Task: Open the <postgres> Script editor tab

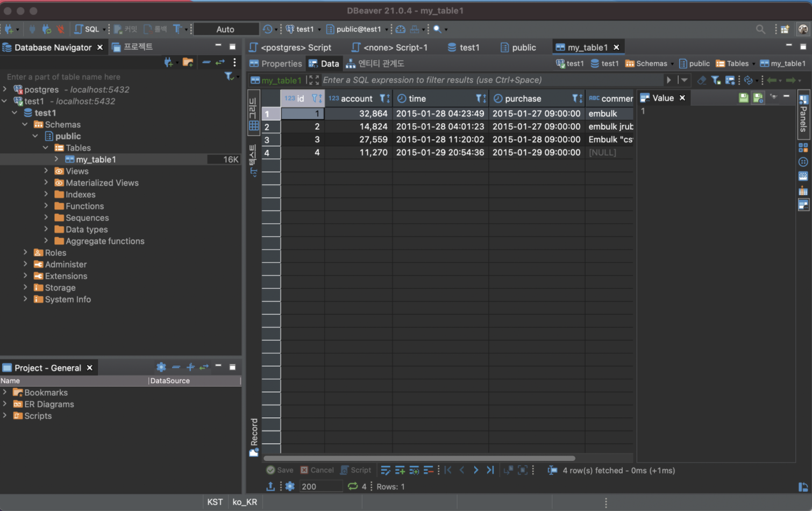Action: click(x=290, y=47)
